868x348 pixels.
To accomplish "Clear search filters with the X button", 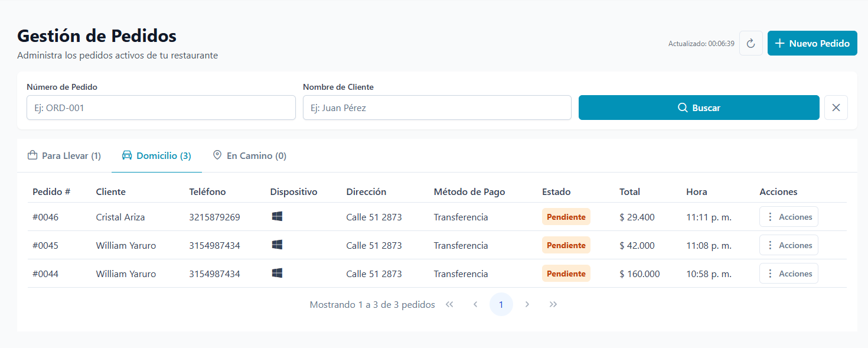I will pyautogui.click(x=836, y=108).
